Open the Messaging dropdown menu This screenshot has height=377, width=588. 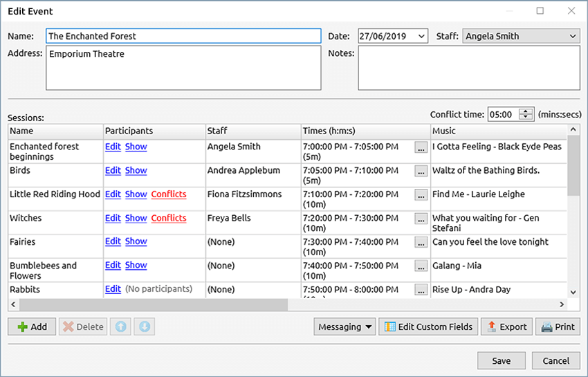coord(344,327)
